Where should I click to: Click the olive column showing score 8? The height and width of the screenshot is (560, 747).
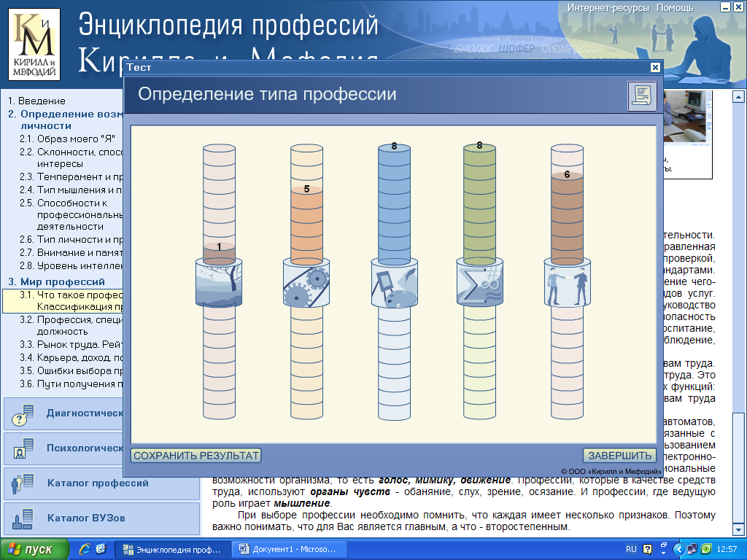pos(479,204)
